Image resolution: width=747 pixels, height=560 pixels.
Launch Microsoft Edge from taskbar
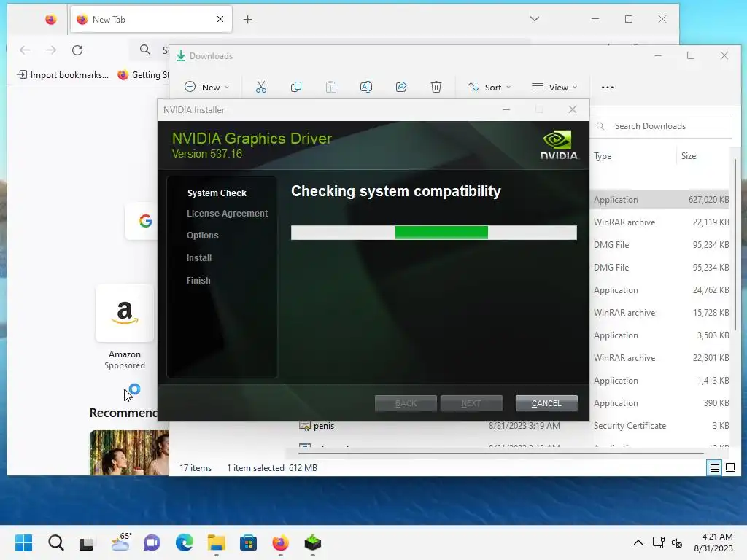[x=185, y=542]
